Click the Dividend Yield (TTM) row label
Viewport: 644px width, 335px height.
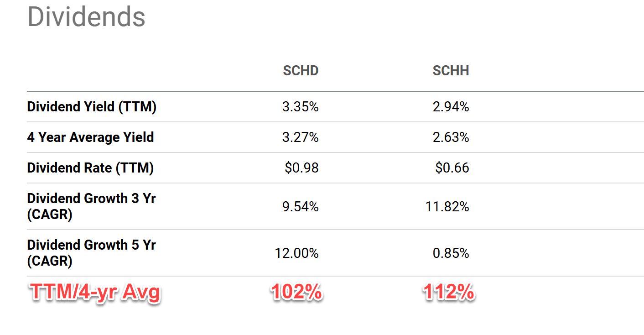(x=92, y=107)
